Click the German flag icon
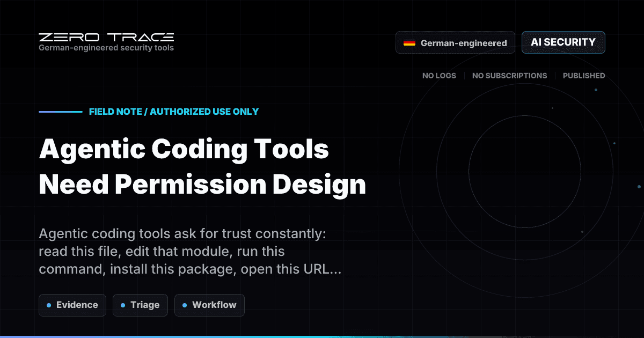The width and height of the screenshot is (644, 338). (410, 42)
